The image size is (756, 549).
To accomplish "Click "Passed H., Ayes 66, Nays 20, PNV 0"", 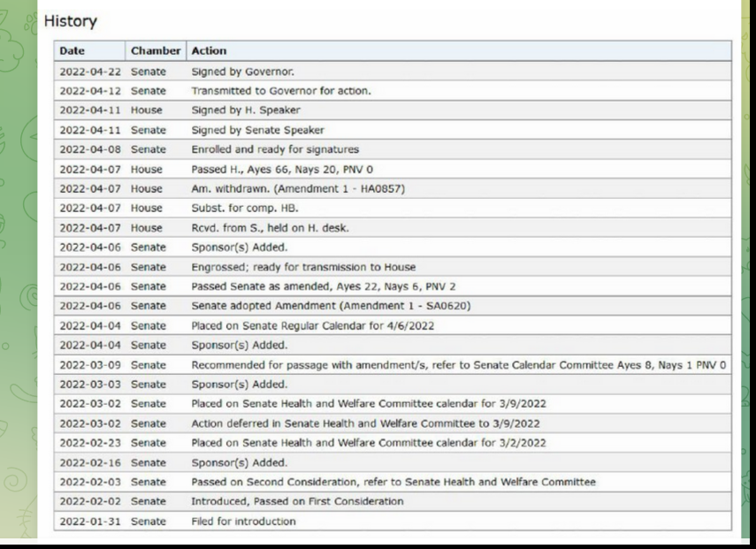I will point(282,169).
